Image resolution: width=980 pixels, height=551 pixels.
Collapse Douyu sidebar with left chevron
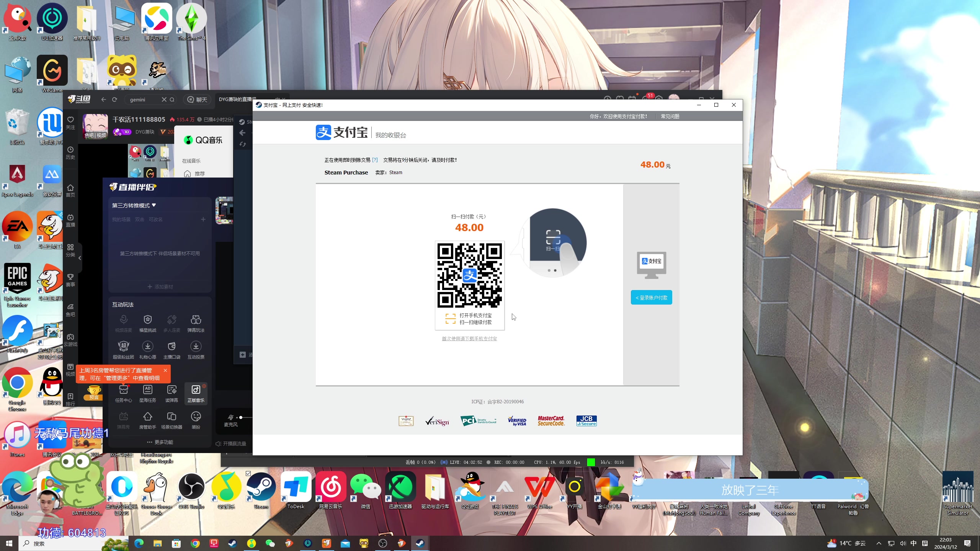pos(80,258)
